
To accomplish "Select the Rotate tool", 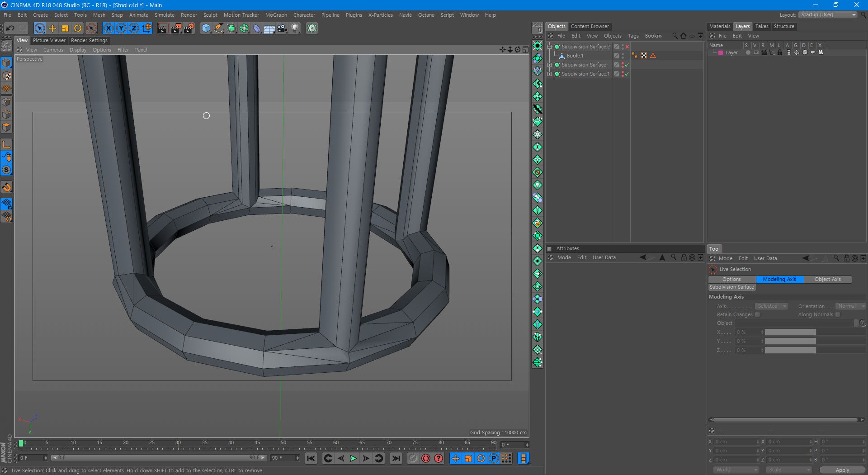I will (x=78, y=28).
